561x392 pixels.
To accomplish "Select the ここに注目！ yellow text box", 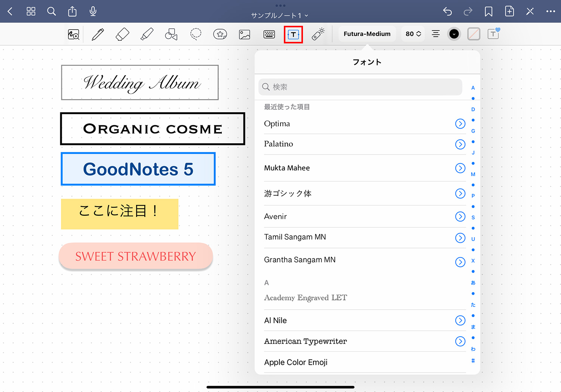I will tap(120, 214).
